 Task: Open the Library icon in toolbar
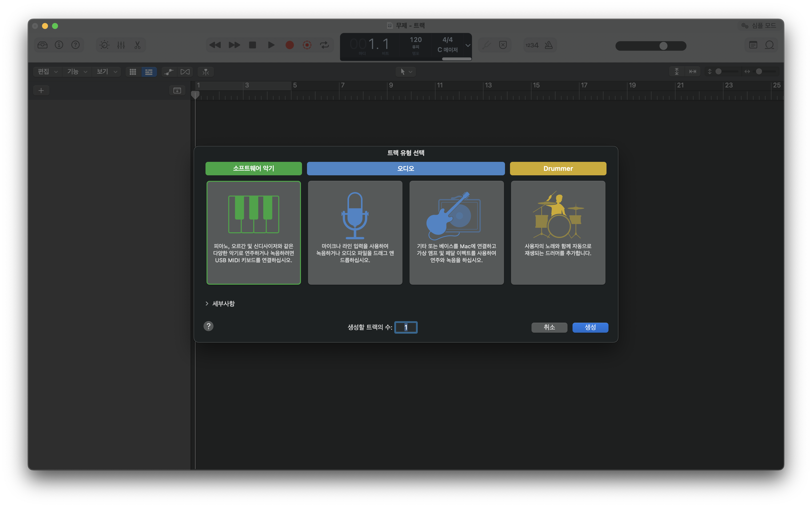tap(42, 45)
